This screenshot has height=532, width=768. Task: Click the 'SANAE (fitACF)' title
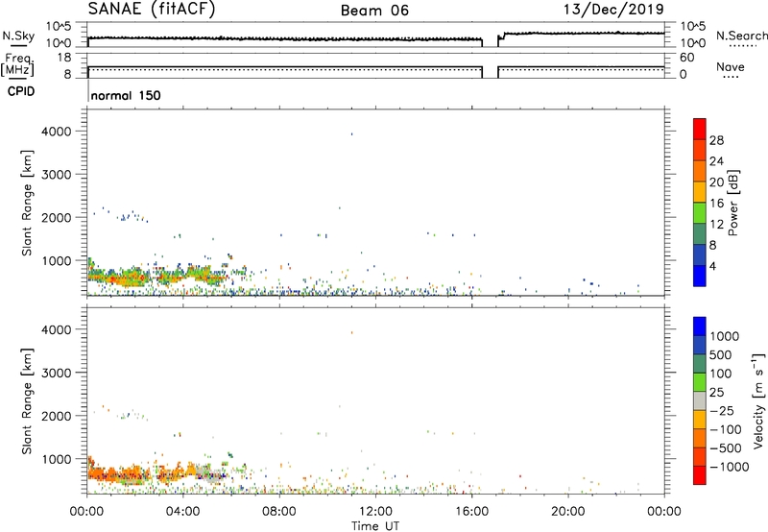pos(152,9)
